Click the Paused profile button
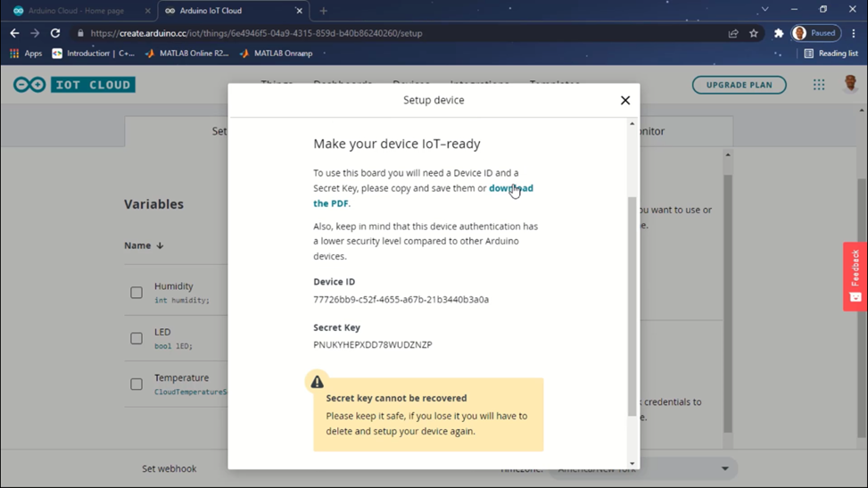The height and width of the screenshot is (488, 868). 816,33
